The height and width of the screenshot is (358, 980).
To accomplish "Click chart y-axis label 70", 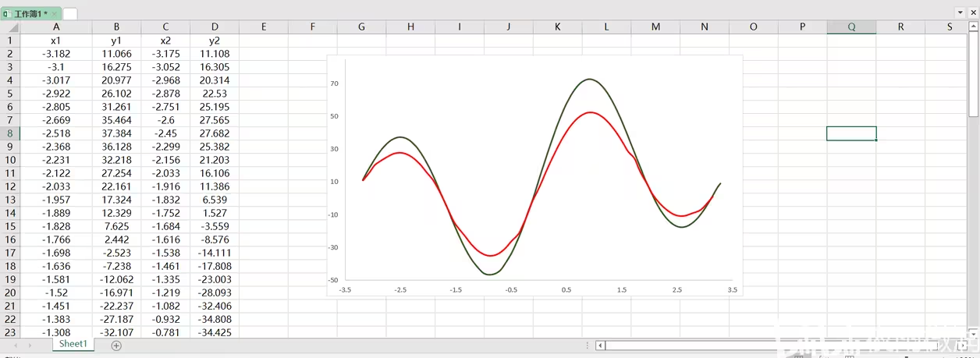I will click(334, 83).
